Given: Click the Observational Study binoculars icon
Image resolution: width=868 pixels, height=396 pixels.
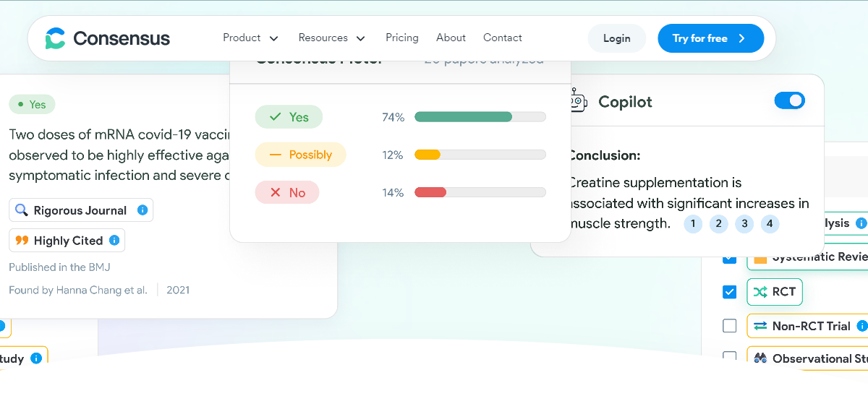Looking at the screenshot, I should 759,358.
